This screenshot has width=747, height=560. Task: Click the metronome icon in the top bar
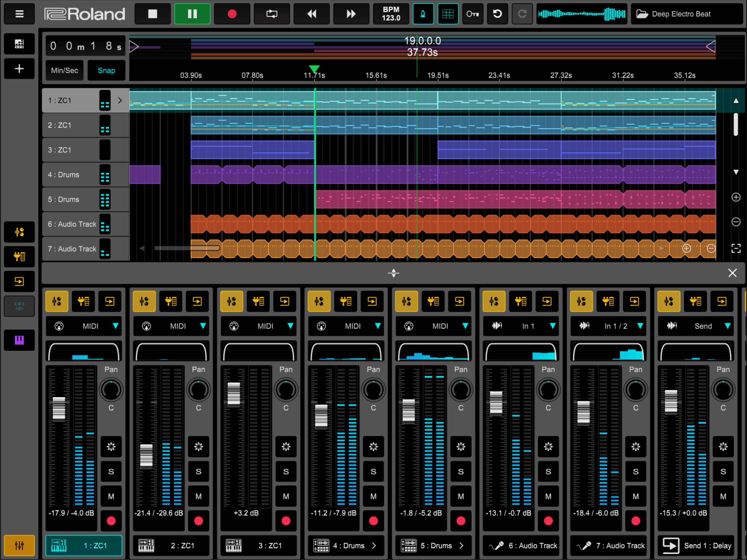423,14
